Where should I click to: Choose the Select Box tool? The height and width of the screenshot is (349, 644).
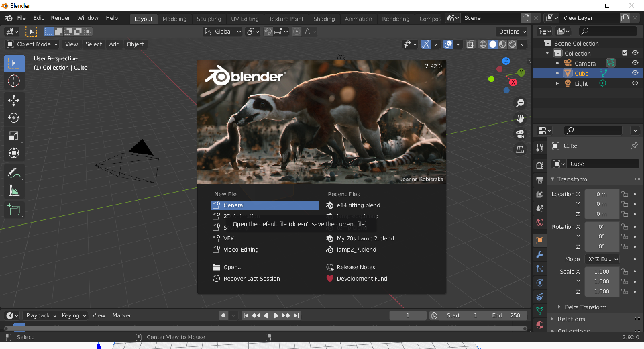pos(14,63)
